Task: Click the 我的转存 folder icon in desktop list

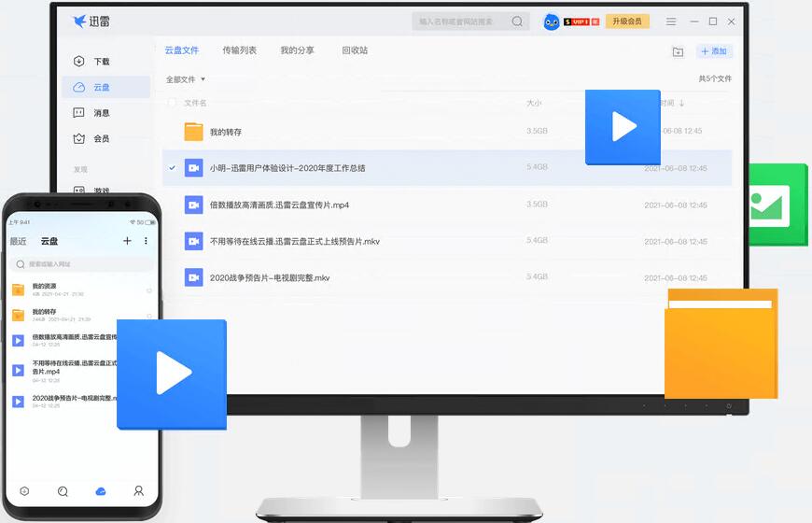Action: (194, 132)
